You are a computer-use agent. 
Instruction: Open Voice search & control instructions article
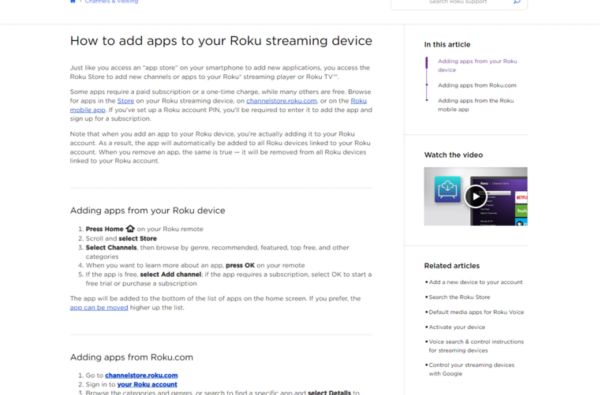pyautogui.click(x=476, y=346)
